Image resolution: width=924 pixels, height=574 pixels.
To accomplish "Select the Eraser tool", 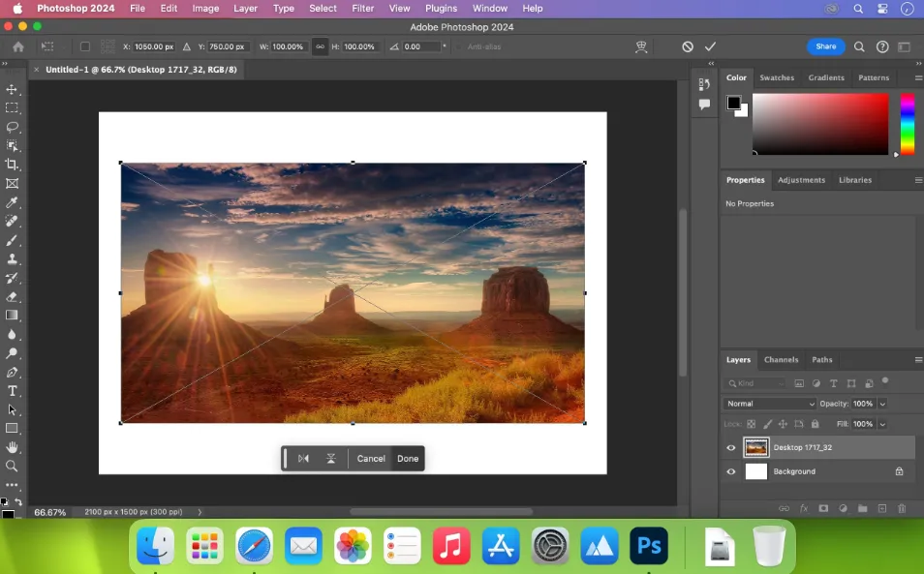I will (12, 297).
